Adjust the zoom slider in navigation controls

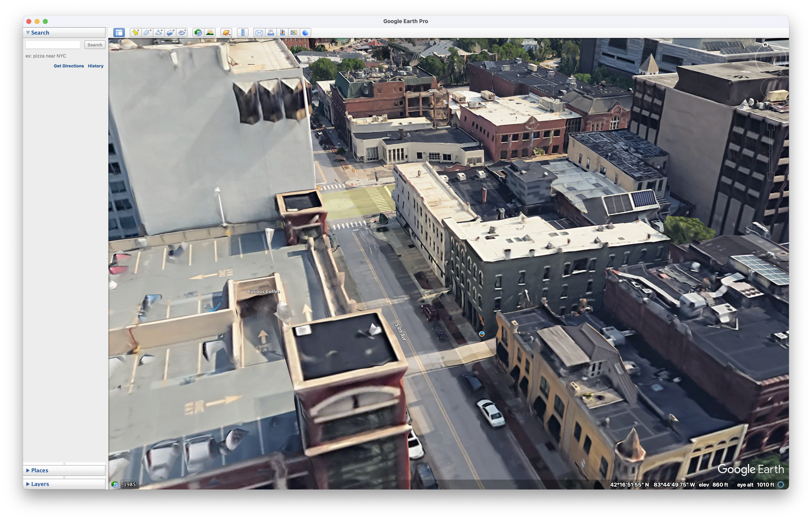771,151
